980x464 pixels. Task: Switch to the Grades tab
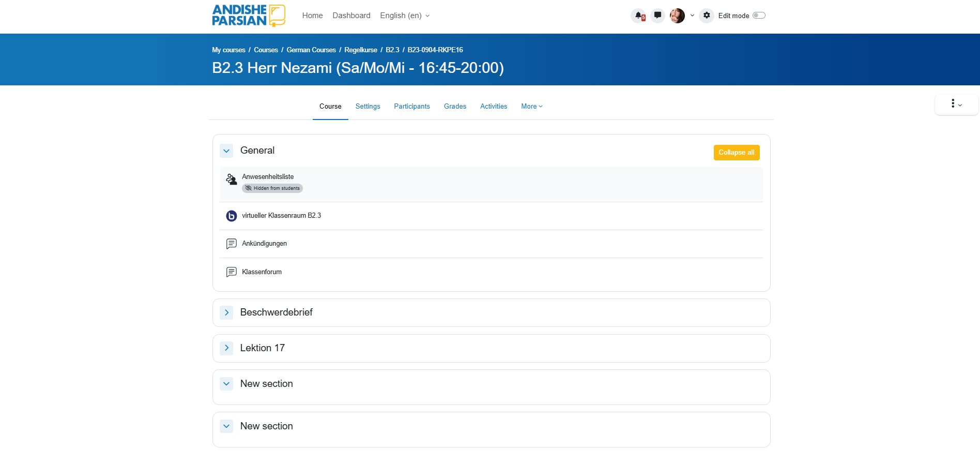(x=455, y=107)
